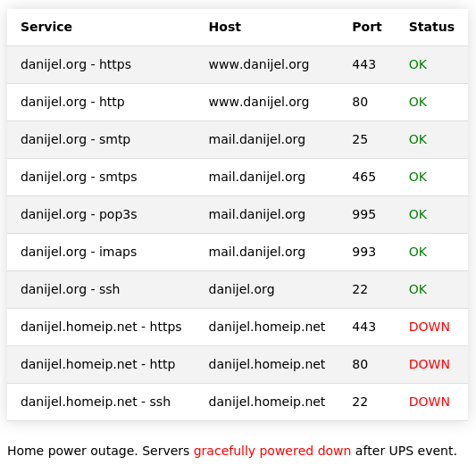Select the danijel.org - smtp service name
The image size is (476, 473).
(75, 139)
